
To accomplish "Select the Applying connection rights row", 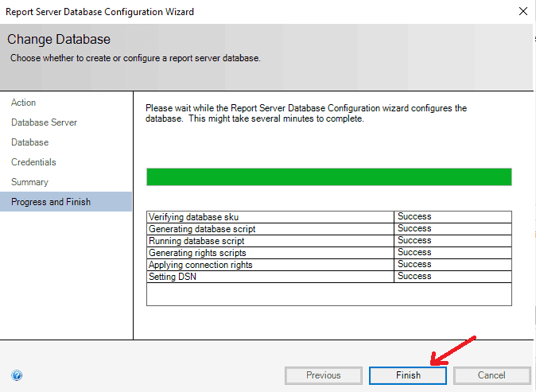I will 200,265.
